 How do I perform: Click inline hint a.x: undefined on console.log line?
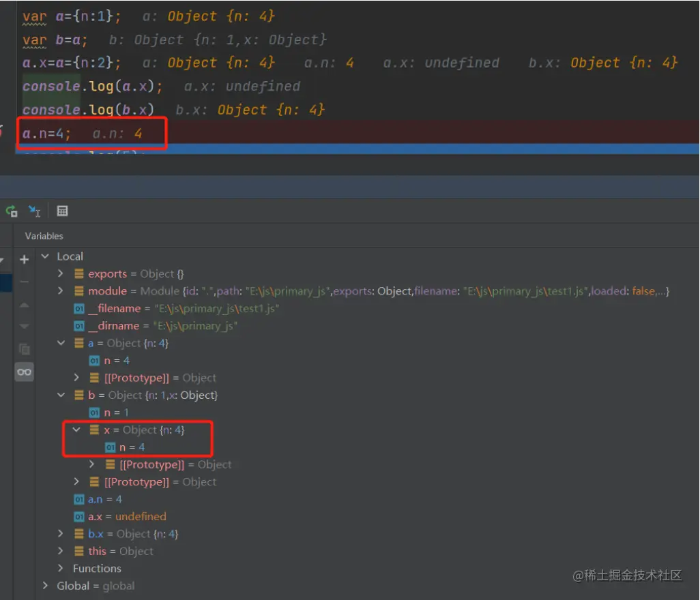pyautogui.click(x=242, y=86)
